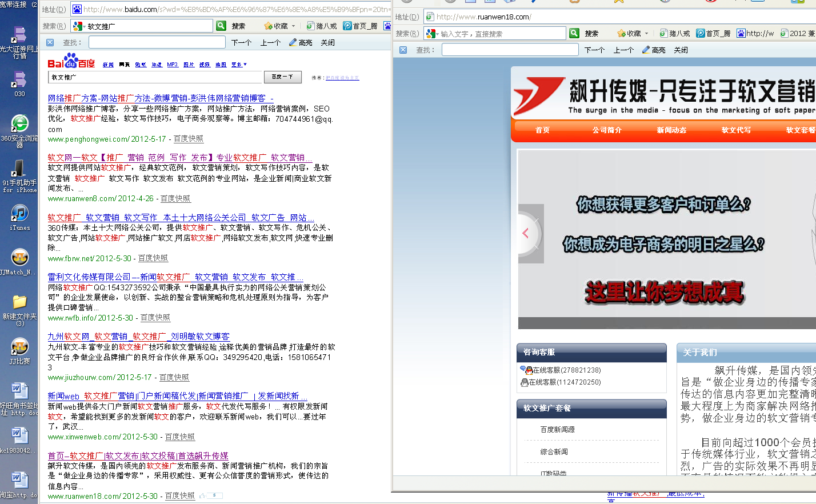Screen dimensions: 816x504
Task: Switch to Baidu 贴吧 category
Action: pos(141,65)
